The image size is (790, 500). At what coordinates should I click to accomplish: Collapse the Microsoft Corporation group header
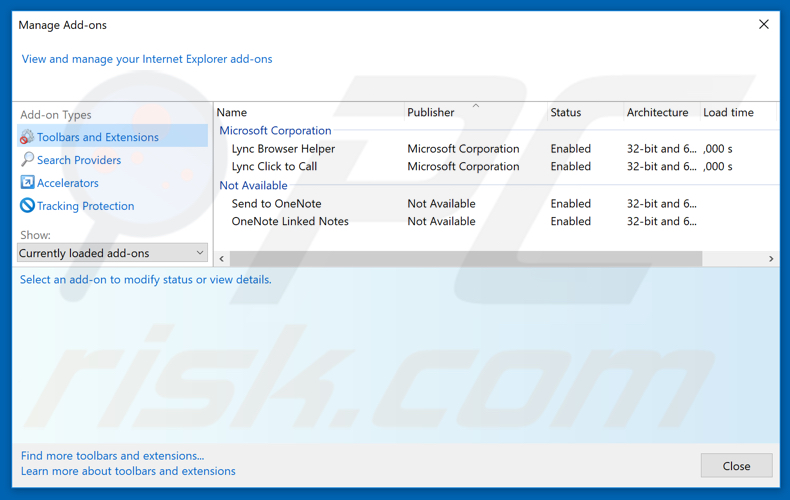pyautogui.click(x=275, y=131)
